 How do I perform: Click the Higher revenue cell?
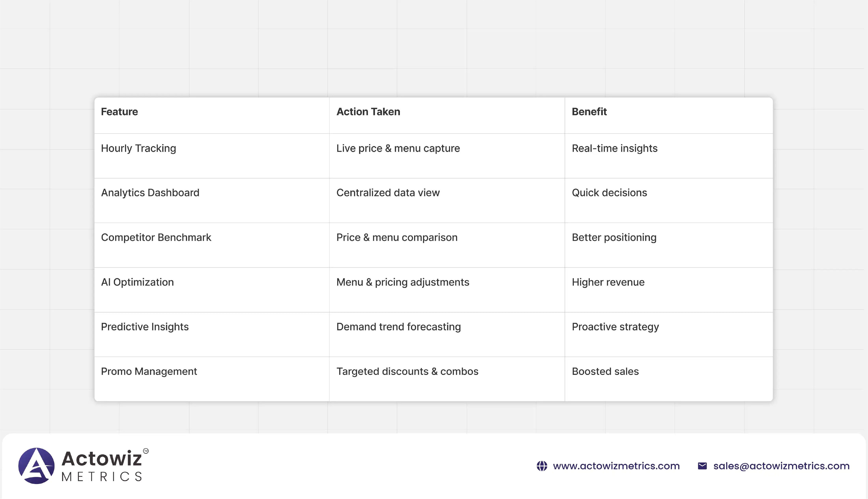click(x=608, y=282)
